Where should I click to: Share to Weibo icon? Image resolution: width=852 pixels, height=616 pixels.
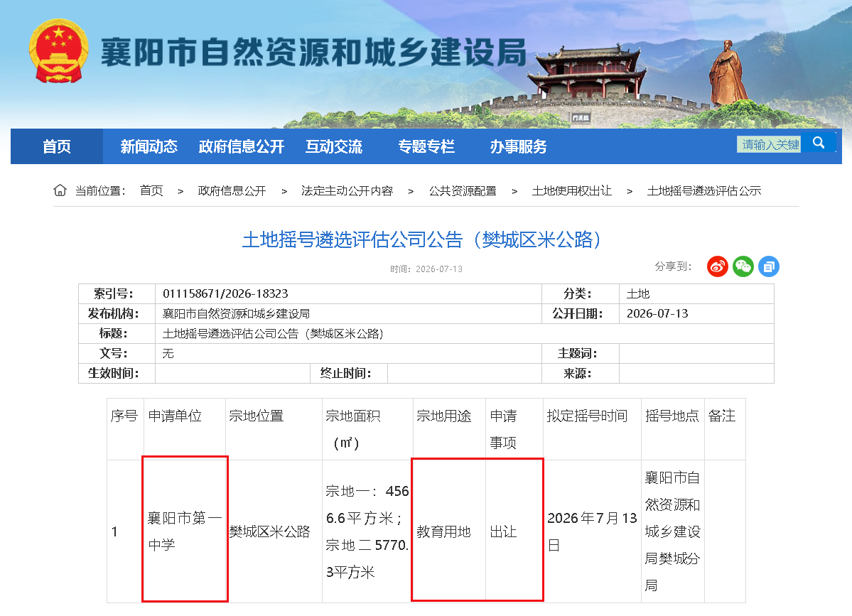pyautogui.click(x=717, y=266)
